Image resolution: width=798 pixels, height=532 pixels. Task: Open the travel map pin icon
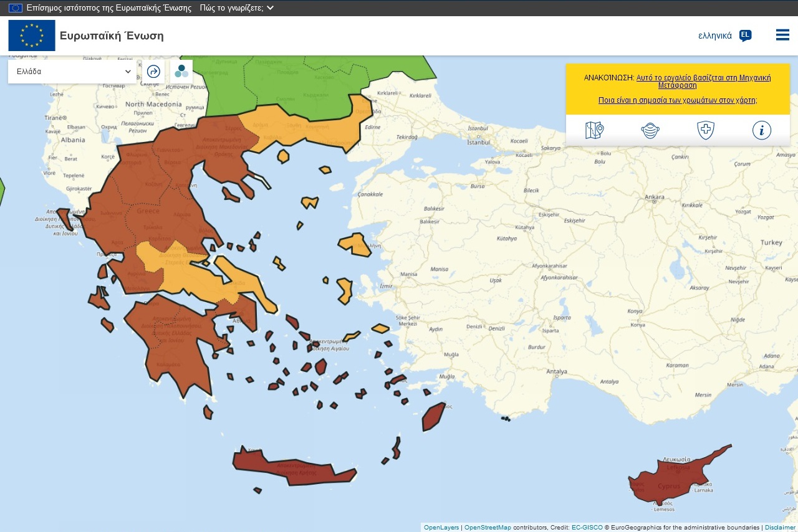click(x=594, y=130)
